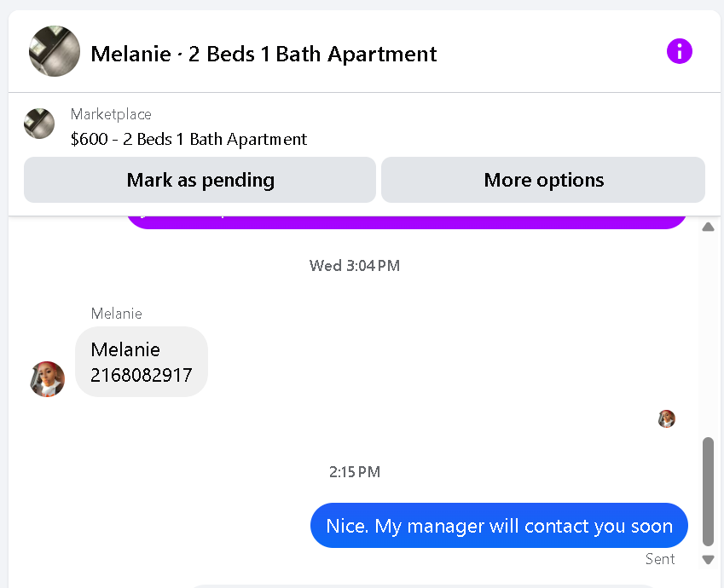This screenshot has width=724, height=588.
Task: Click the chat scrollbar thumb
Action: coord(708,490)
